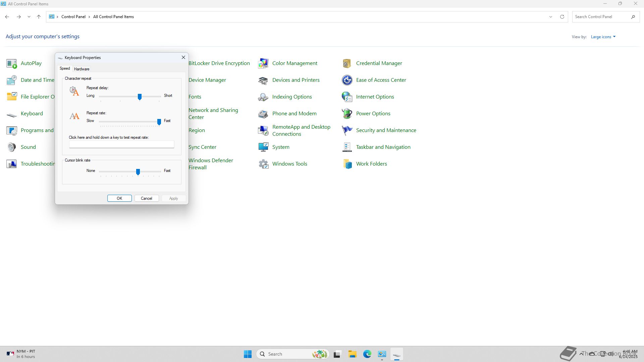Open the Color Management icon
644x362 pixels.
[263, 63]
